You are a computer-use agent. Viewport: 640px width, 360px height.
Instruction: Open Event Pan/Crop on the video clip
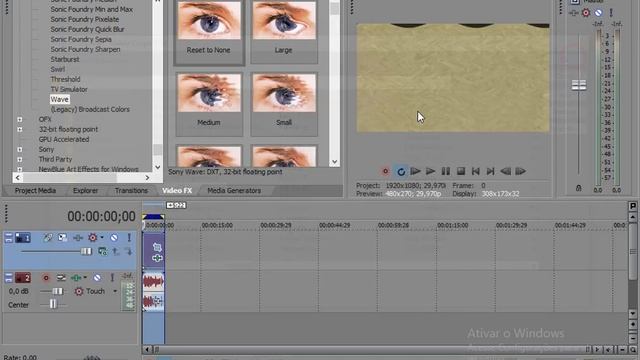coord(157,247)
